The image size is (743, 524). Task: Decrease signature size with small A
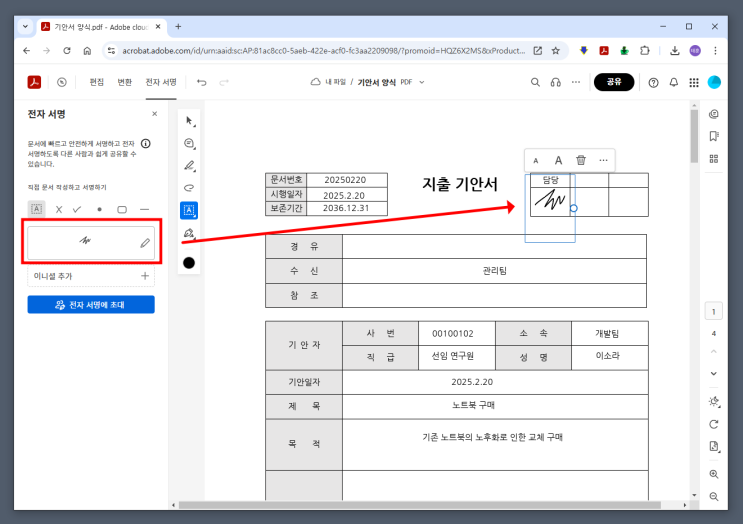click(x=536, y=161)
